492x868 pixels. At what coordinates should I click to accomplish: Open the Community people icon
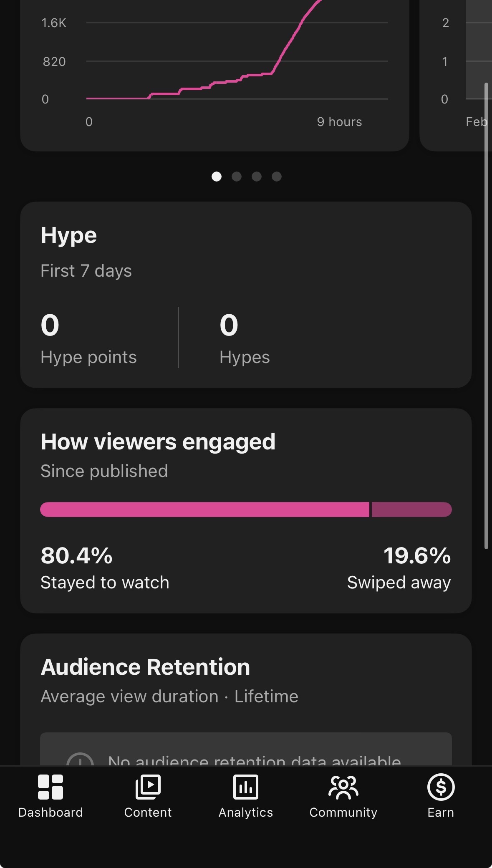(x=343, y=787)
